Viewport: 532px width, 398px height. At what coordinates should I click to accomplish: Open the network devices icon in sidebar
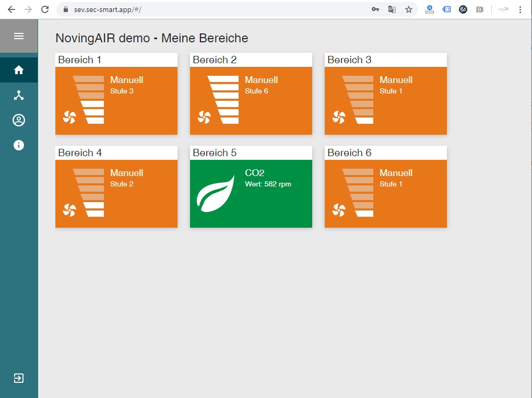[19, 96]
